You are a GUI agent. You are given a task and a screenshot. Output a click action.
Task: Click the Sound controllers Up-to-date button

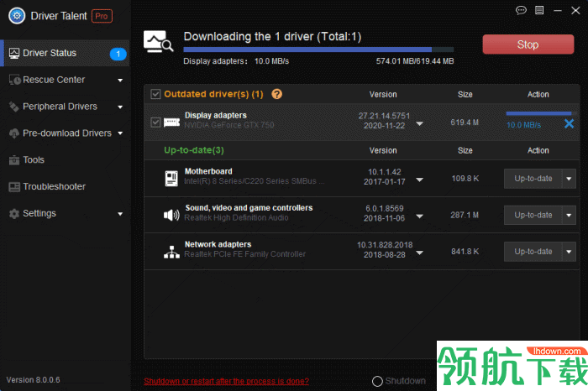click(x=533, y=215)
